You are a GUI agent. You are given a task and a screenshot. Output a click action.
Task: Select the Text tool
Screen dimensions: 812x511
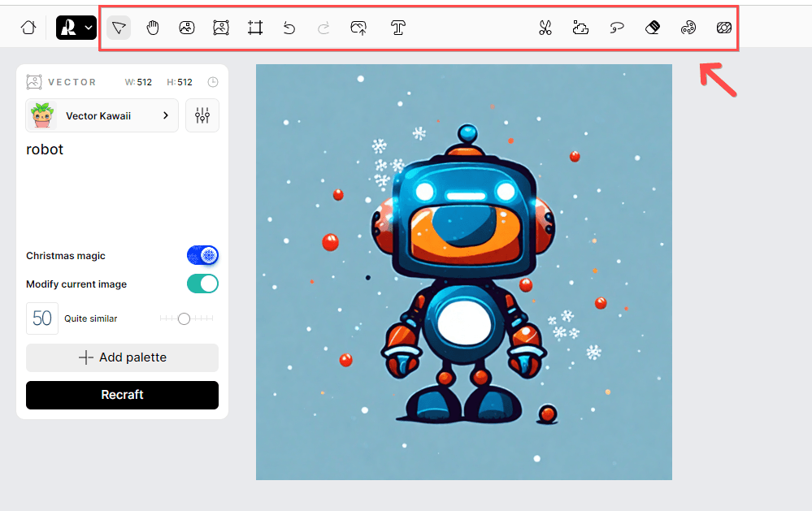(x=397, y=27)
